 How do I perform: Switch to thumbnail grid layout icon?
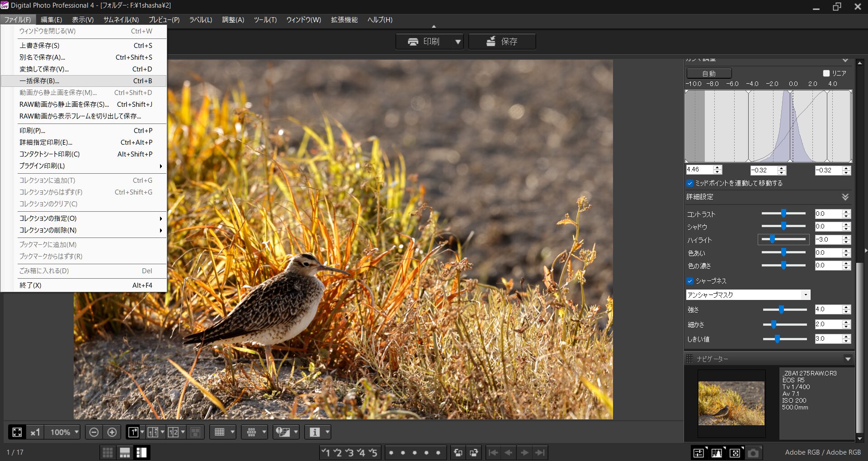tap(108, 452)
